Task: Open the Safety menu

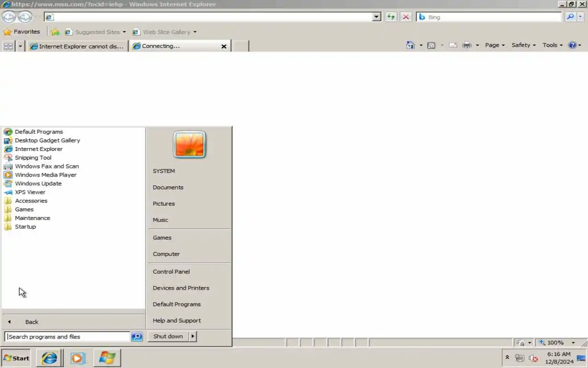Action: 524,45
